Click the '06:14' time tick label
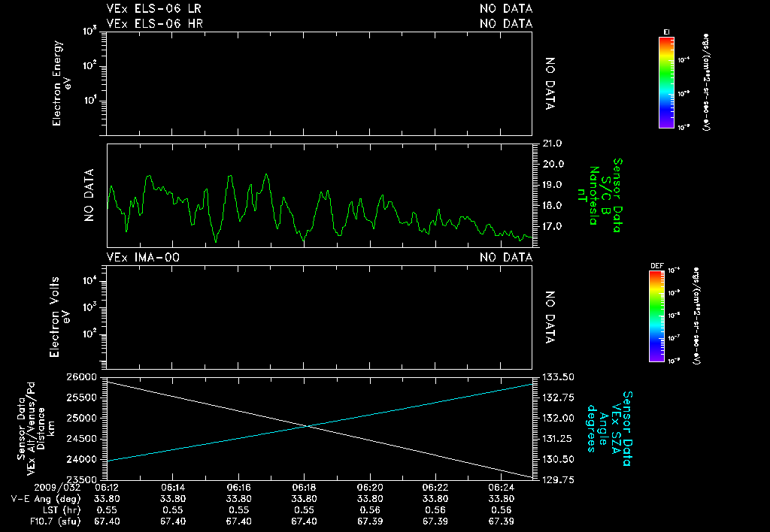 (x=173, y=488)
